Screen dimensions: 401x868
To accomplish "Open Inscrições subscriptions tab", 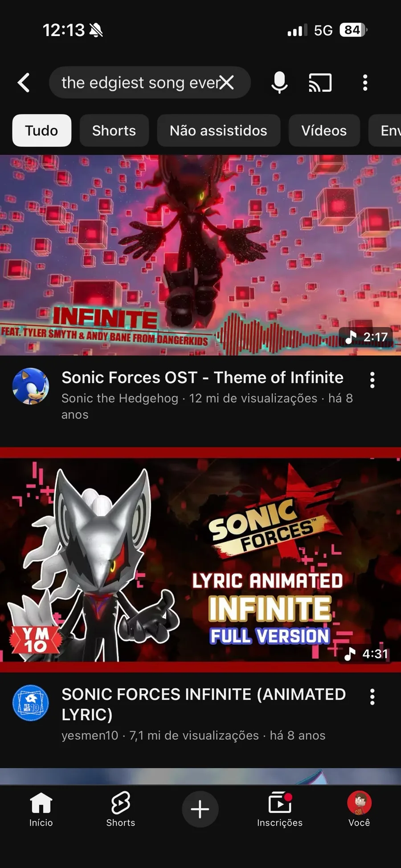I will (280, 810).
